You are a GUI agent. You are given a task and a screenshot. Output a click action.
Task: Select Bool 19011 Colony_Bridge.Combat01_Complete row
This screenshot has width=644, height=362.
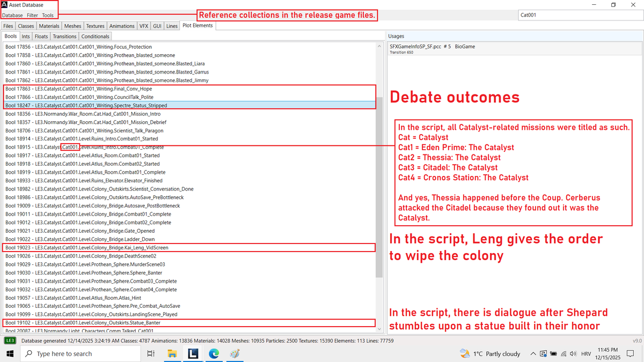190,214
